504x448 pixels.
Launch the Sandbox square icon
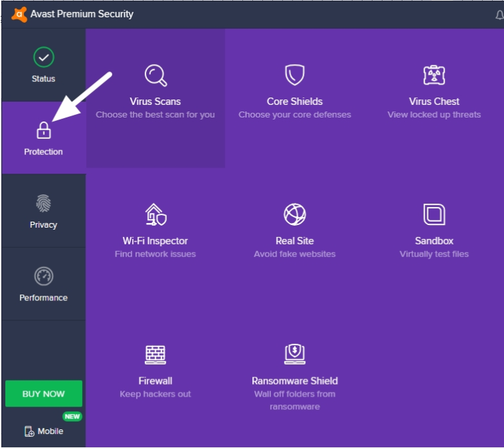434,214
